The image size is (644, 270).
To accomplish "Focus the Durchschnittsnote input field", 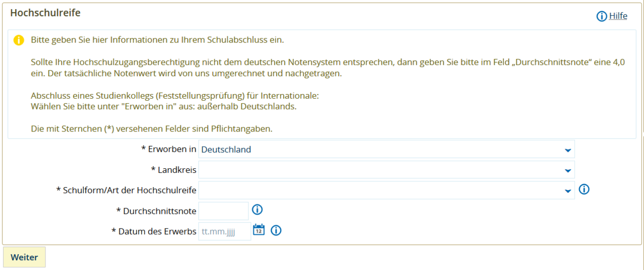I will 223,211.
